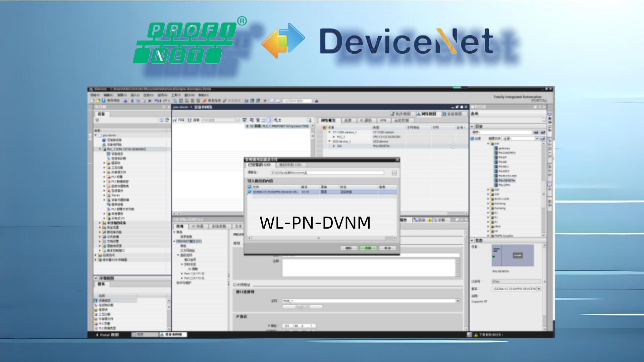Click the Save project toolbar icon
The height and width of the screenshot is (362, 644).
coord(104,101)
